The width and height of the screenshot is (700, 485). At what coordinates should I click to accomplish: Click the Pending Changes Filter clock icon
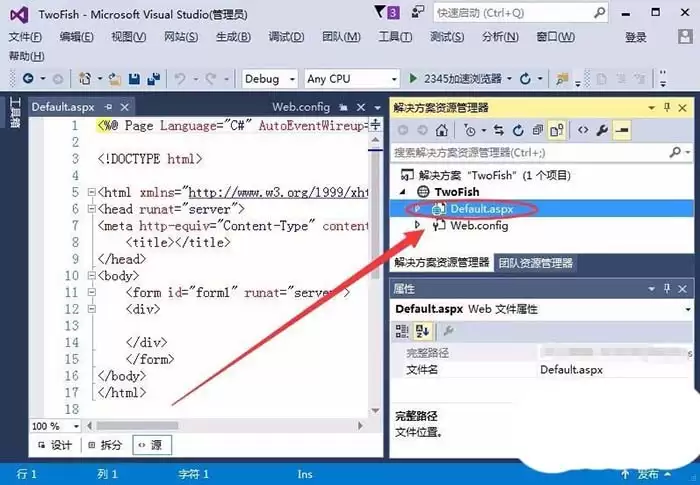pyautogui.click(x=470, y=130)
